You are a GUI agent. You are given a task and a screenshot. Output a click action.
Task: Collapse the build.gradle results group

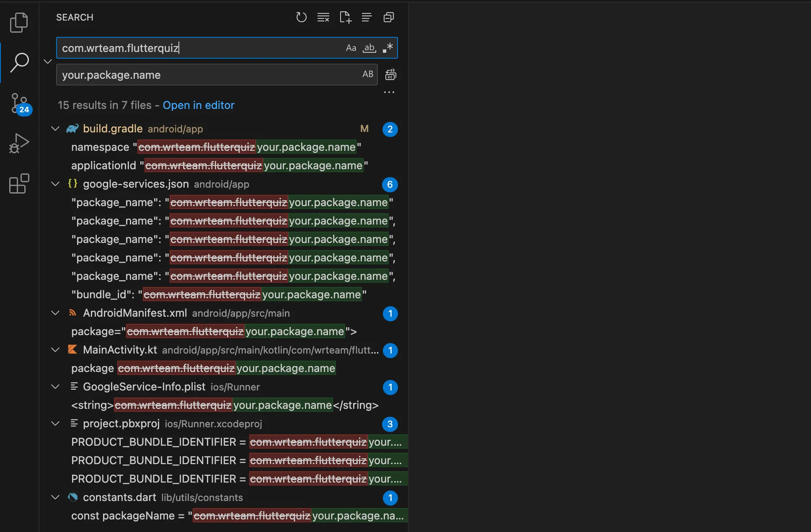point(55,129)
